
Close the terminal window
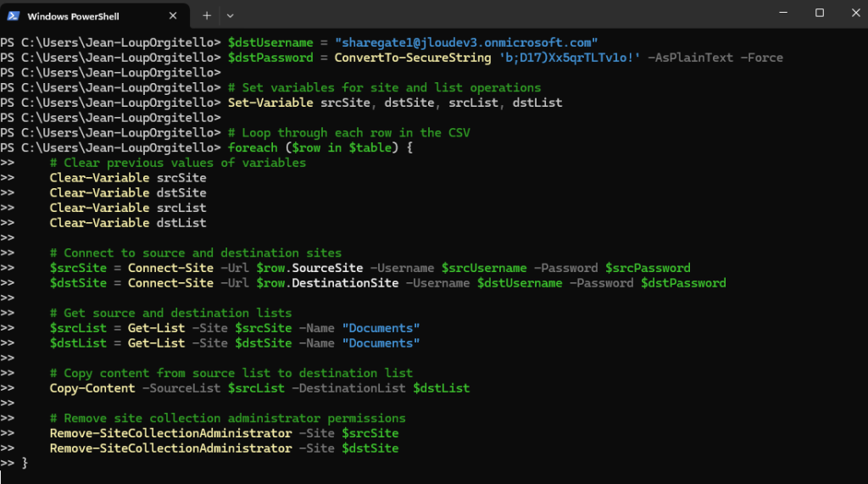click(856, 13)
